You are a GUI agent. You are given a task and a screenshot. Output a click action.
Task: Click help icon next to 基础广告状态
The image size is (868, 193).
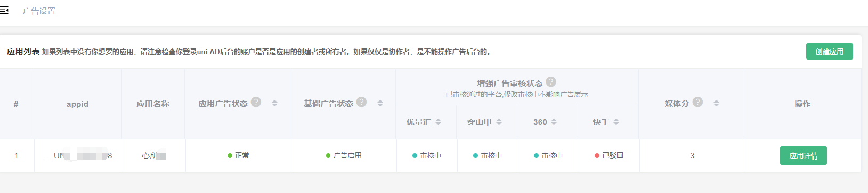(362, 102)
